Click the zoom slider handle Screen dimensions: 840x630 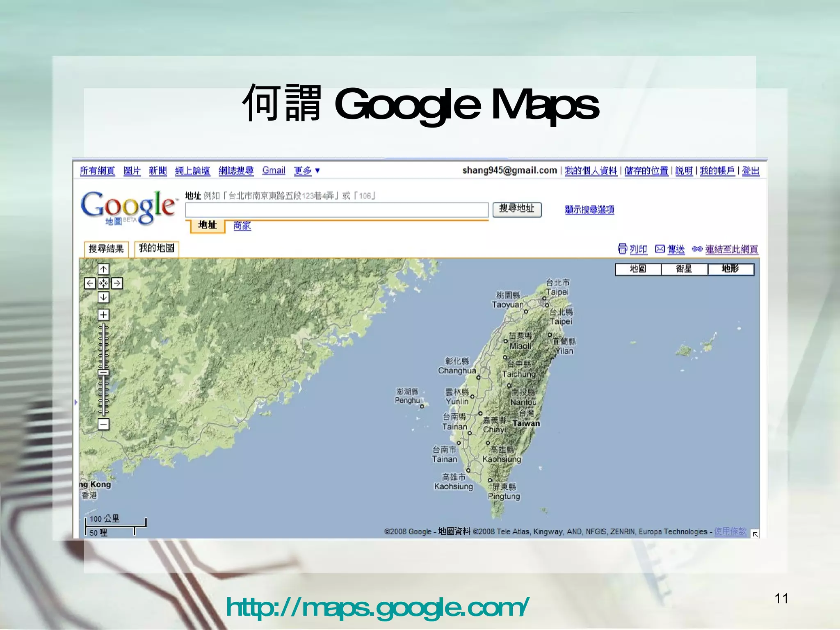[103, 372]
